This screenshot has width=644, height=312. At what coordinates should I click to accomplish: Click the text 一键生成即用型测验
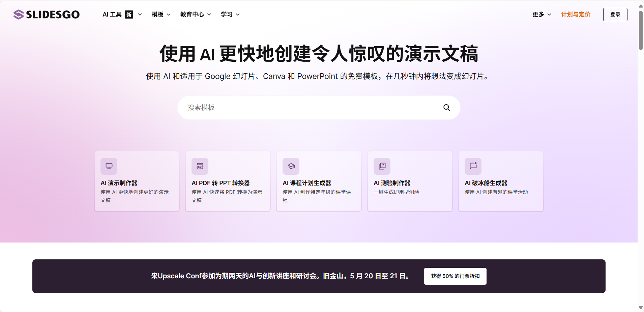pyautogui.click(x=396, y=192)
